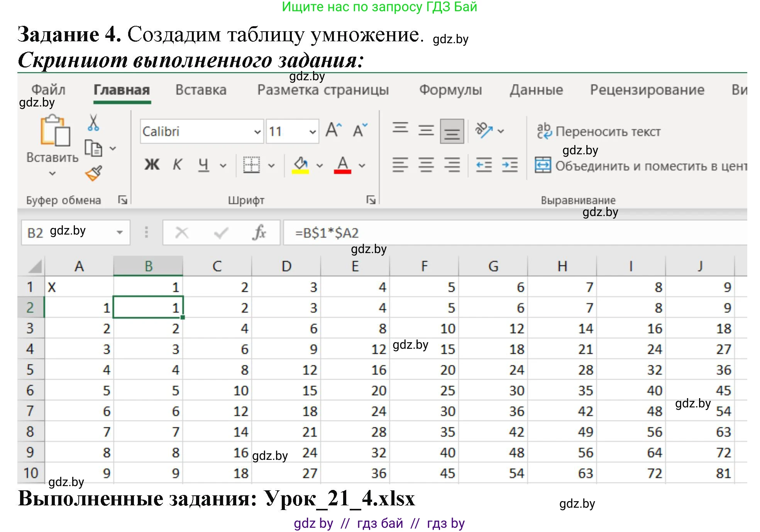
Task: Open the font name dropdown
Action: [257, 131]
